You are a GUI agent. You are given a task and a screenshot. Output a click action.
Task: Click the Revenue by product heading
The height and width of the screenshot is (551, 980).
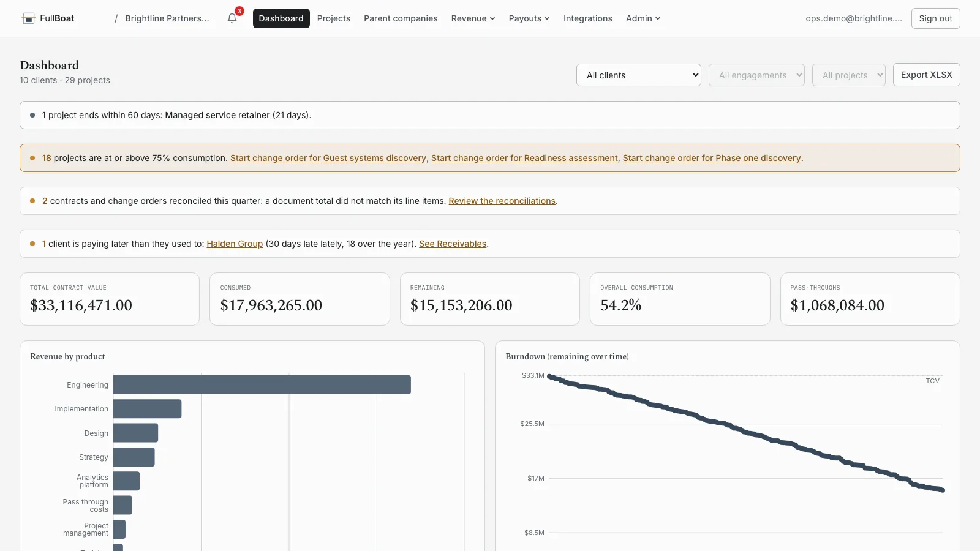point(67,356)
